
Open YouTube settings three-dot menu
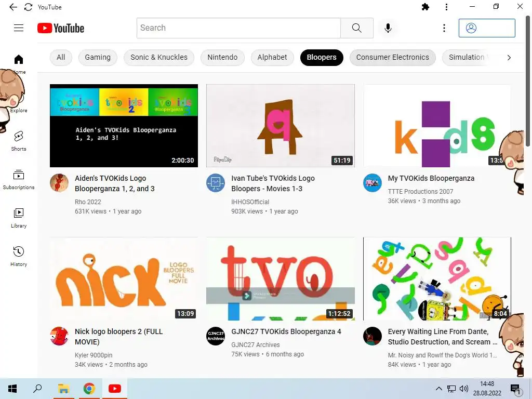tap(444, 28)
